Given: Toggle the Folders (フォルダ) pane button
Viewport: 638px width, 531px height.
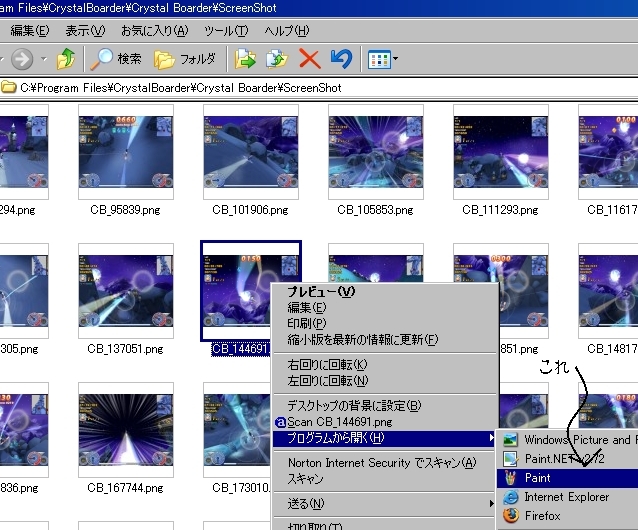Looking at the screenshot, I should coord(185,59).
